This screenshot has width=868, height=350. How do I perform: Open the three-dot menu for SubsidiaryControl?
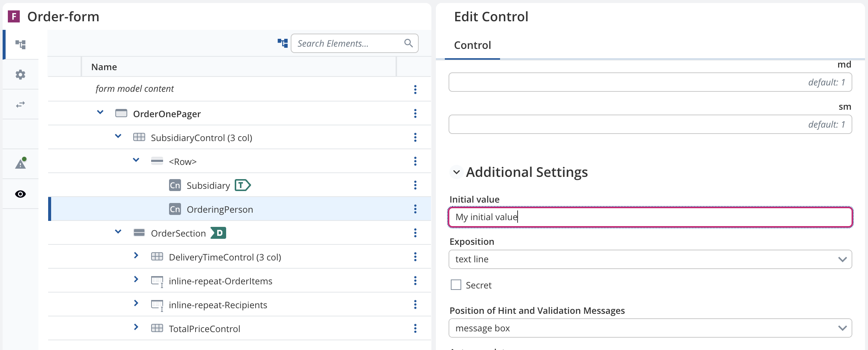click(x=415, y=137)
